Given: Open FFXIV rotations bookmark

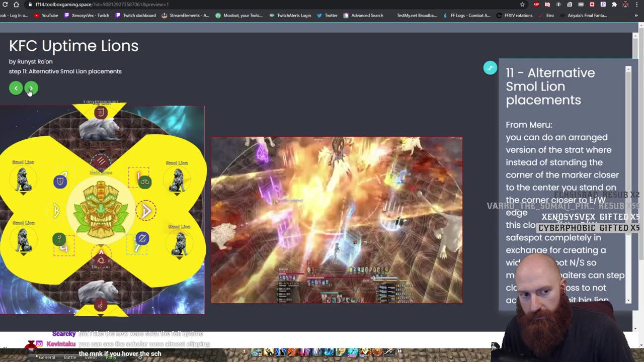Looking at the screenshot, I should (514, 16).
